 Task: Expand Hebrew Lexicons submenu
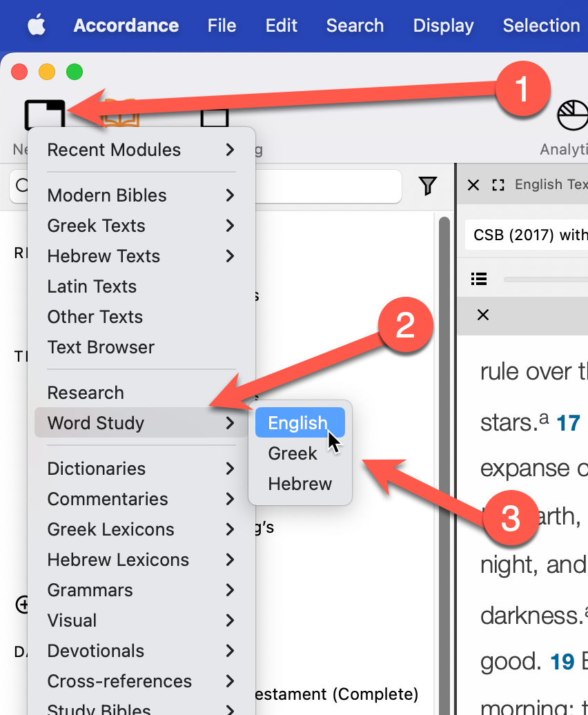click(141, 560)
